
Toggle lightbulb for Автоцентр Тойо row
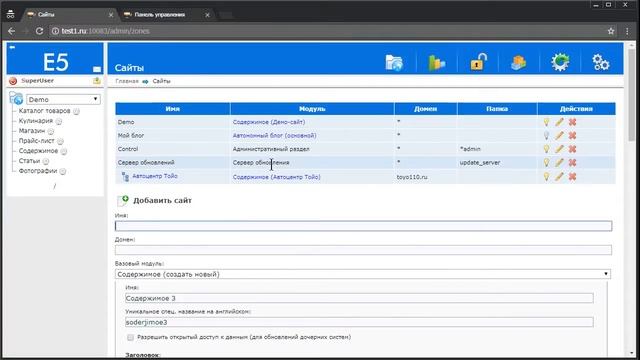click(x=546, y=177)
